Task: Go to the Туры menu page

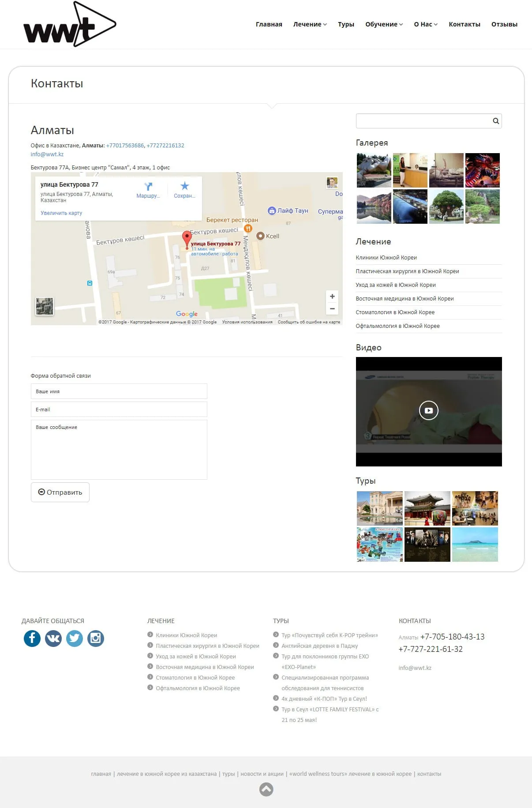Action: pos(346,24)
